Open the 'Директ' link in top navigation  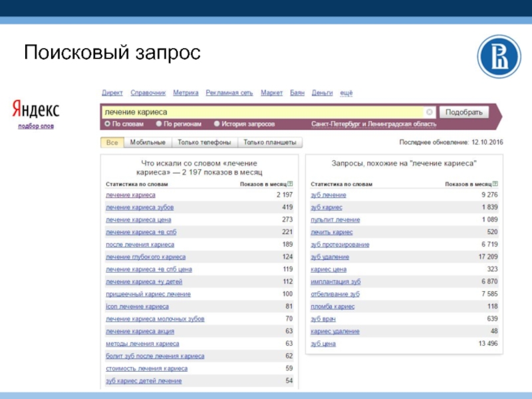112,92
